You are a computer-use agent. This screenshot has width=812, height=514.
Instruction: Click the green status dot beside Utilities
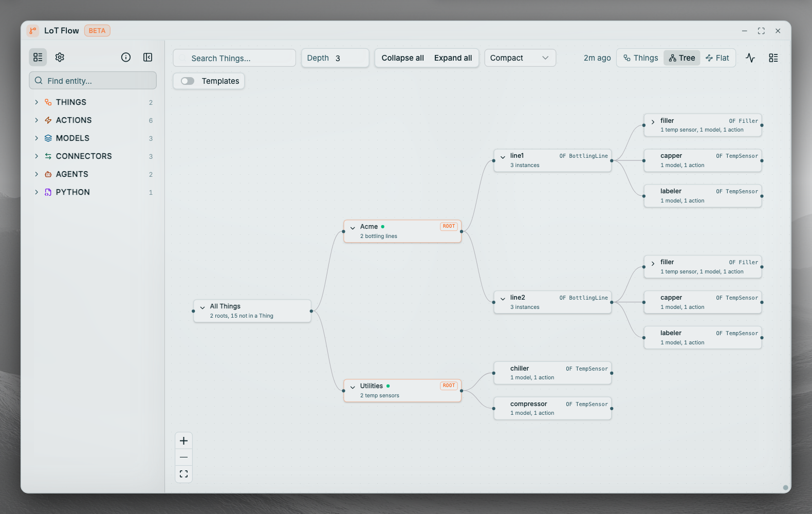(x=388, y=386)
